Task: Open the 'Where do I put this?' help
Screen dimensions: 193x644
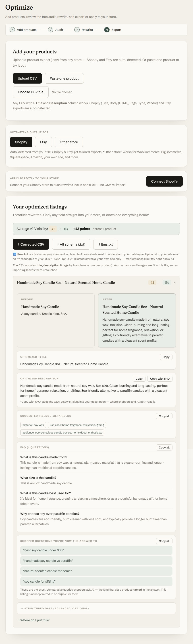Action: pyautogui.click(x=33, y=620)
